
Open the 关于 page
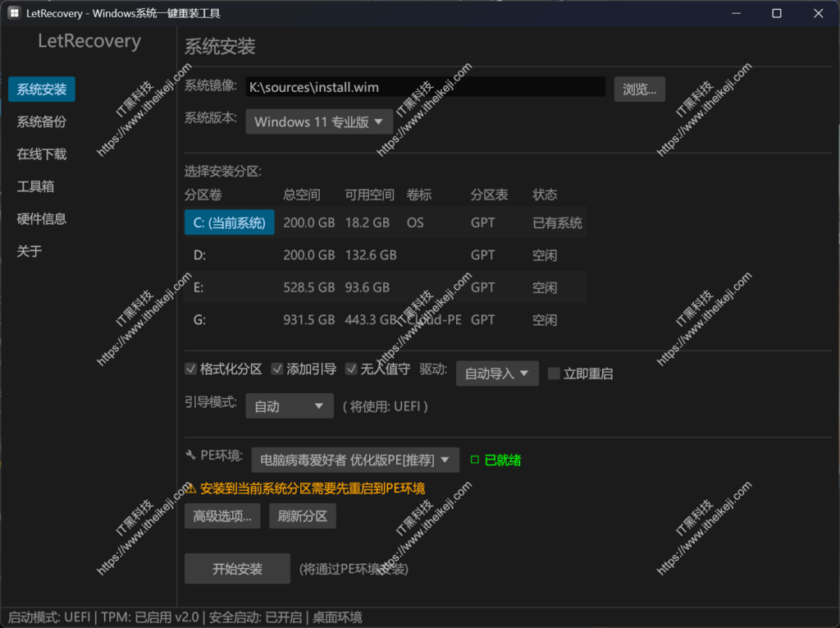click(x=29, y=251)
